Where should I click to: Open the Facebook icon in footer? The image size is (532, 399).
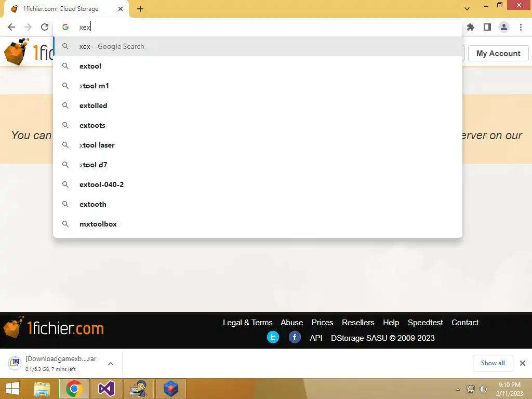(x=295, y=337)
